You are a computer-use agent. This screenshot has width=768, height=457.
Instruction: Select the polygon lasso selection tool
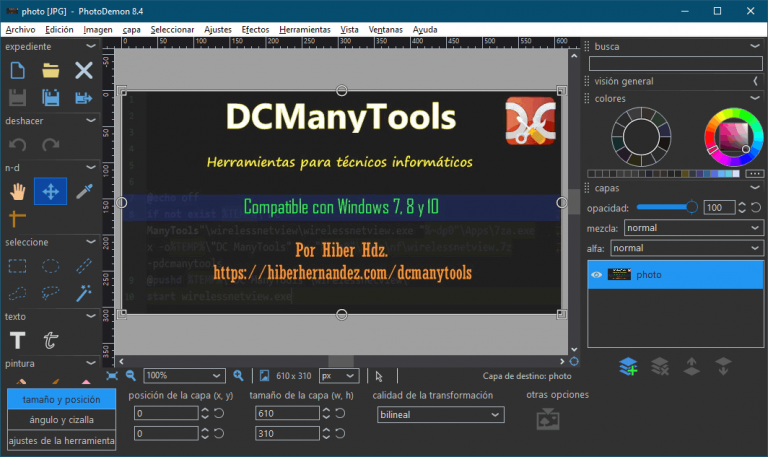click(x=18, y=293)
